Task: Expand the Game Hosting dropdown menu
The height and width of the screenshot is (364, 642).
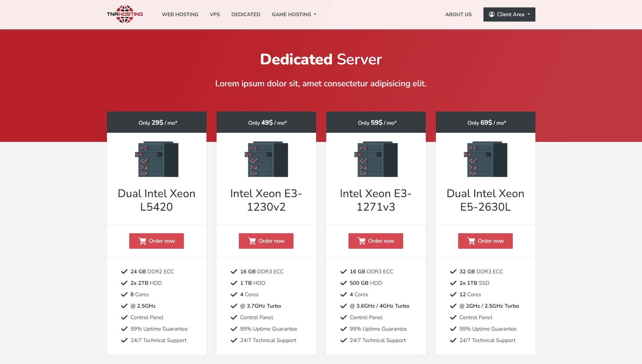Action: (294, 14)
